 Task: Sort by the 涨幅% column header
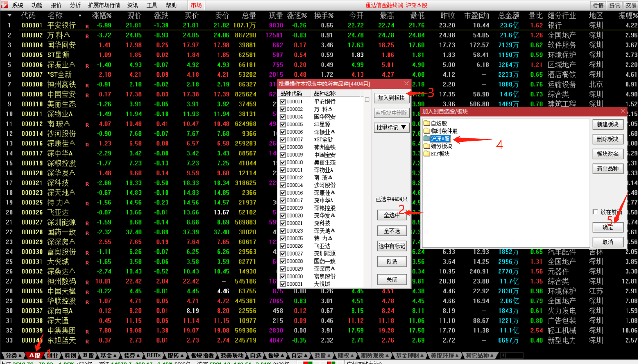(x=101, y=15)
